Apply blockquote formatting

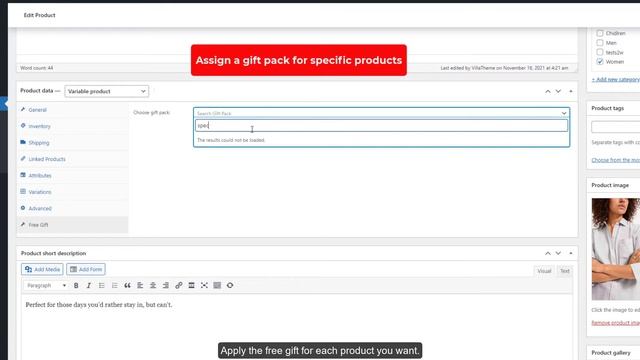tap(127, 286)
